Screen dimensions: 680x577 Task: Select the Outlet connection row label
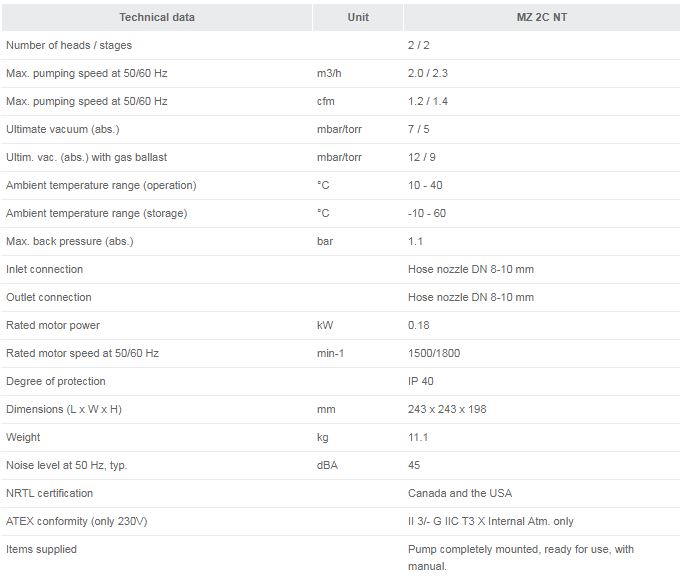pyautogui.click(x=49, y=297)
